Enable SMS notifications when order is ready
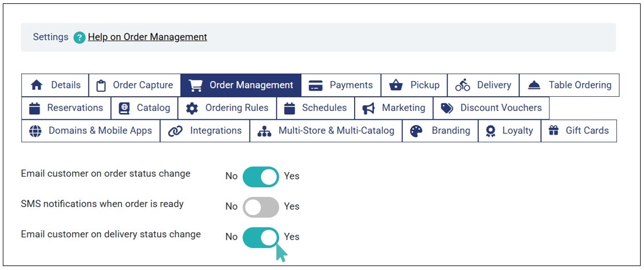Viewport: 644px width, 270px height. click(x=261, y=206)
